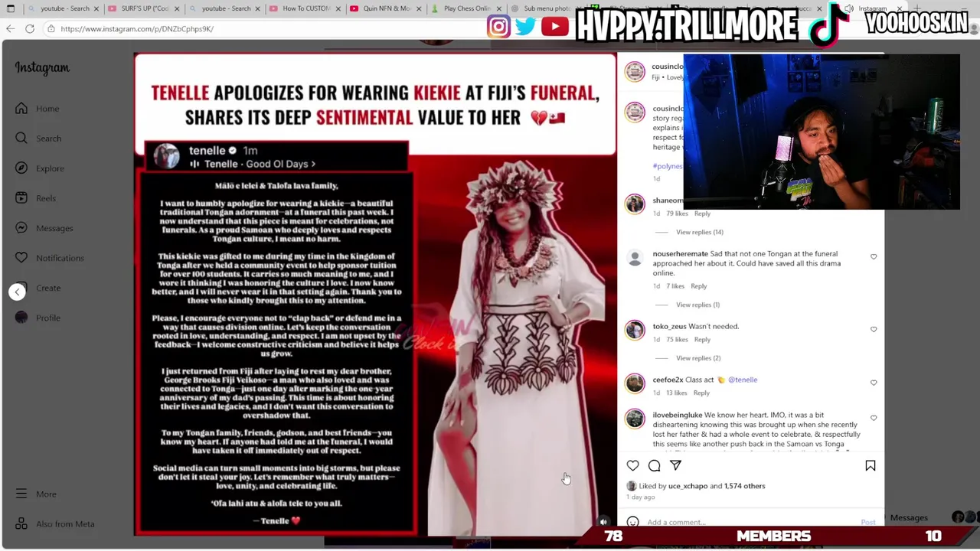Open Search in the Instagram sidebar

38,139
